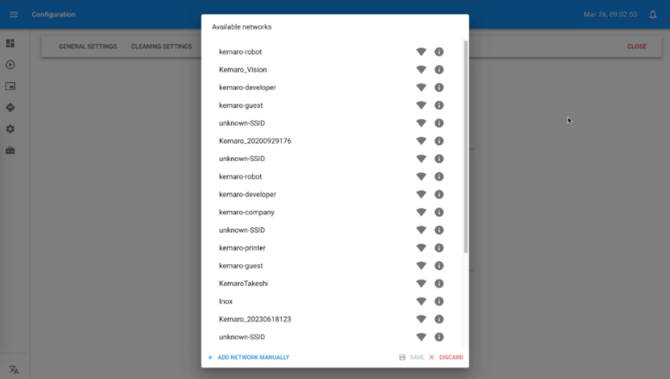This screenshot has height=379, width=670.
Task: Open info for kemaro-company network
Action: click(x=439, y=212)
